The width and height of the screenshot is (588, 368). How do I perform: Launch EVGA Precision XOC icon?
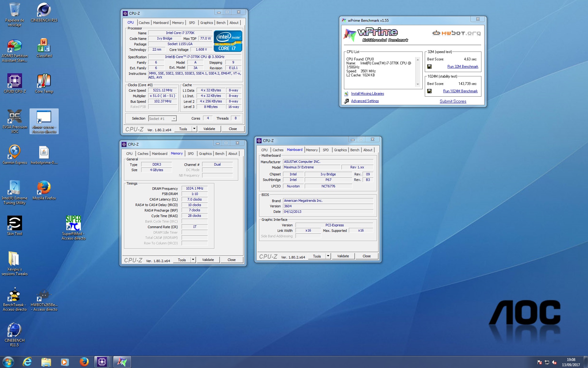click(x=14, y=121)
